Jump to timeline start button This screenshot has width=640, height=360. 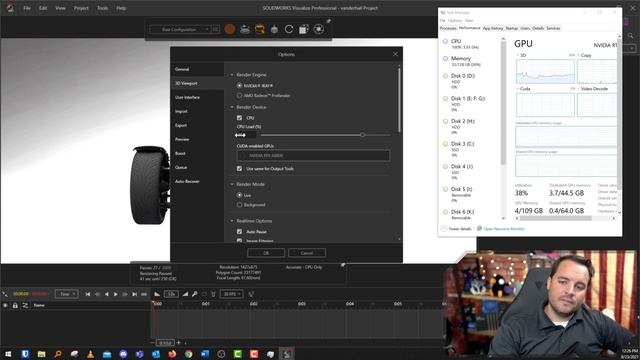point(88,294)
